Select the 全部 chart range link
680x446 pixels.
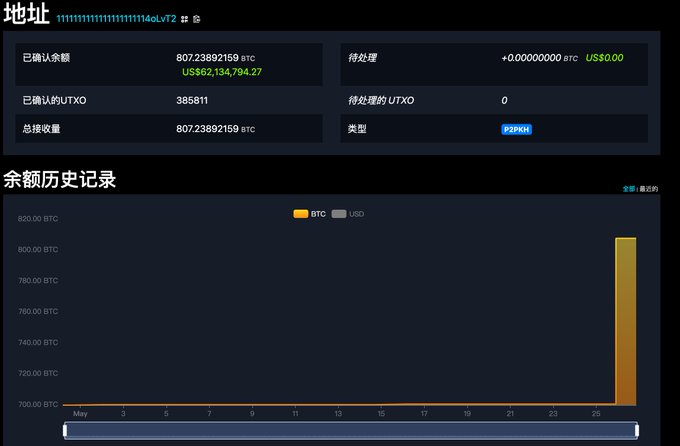(628, 189)
